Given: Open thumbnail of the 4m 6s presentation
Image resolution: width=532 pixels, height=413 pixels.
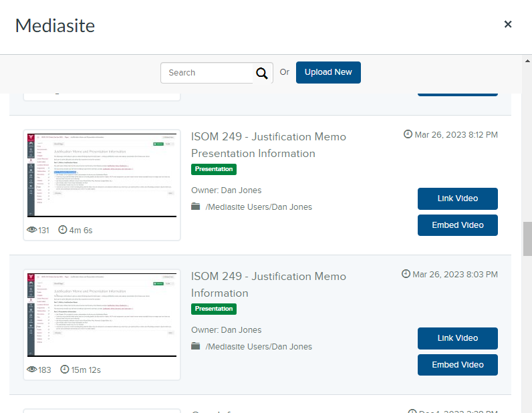Looking at the screenshot, I should point(102,176).
